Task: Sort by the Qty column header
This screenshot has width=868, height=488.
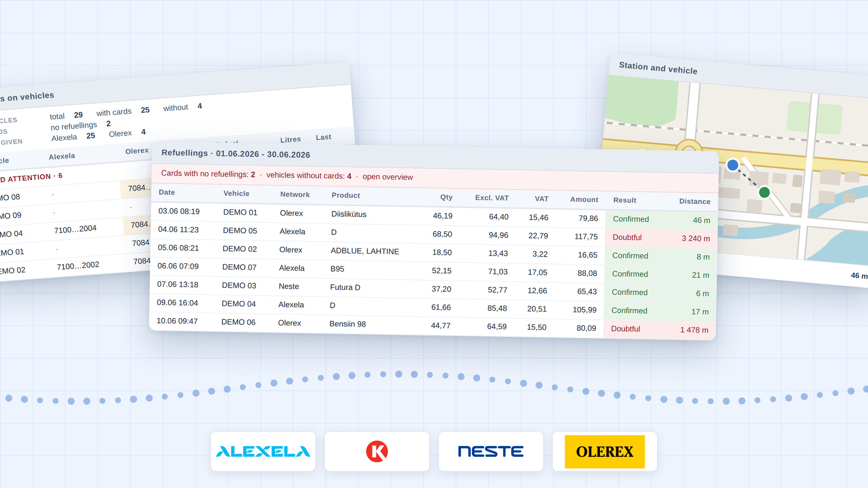Action: pyautogui.click(x=446, y=197)
